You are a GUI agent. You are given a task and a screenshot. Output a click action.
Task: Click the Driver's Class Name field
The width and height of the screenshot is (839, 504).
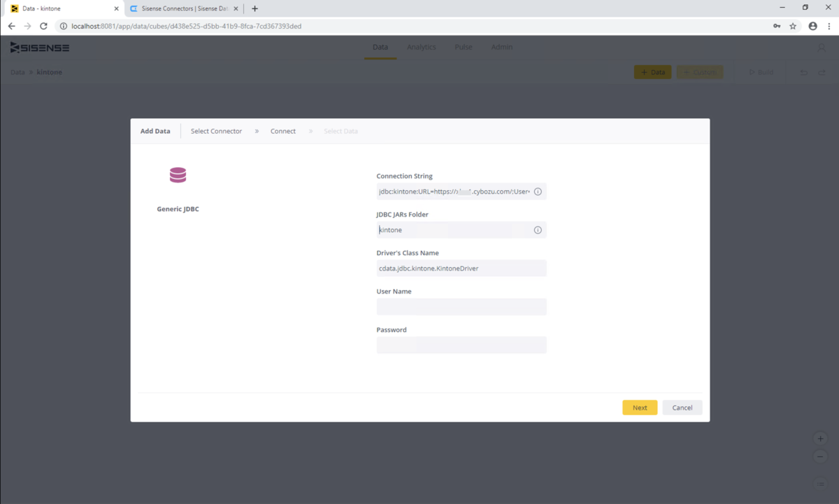pos(461,268)
